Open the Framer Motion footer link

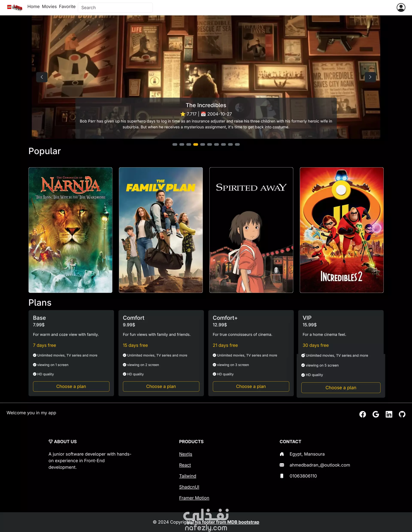194,498
